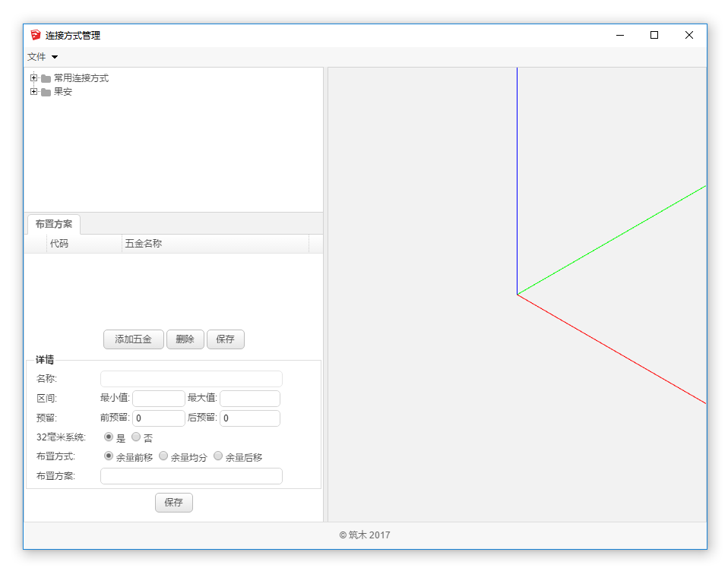Image resolution: width=728 pixels, height=571 pixels.
Task: Click the 名称 input field
Action: pos(191,379)
